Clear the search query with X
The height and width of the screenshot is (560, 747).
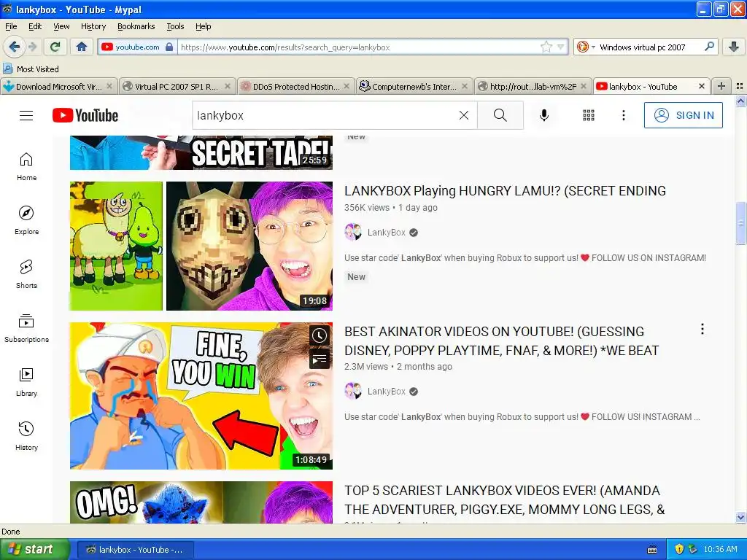(463, 115)
